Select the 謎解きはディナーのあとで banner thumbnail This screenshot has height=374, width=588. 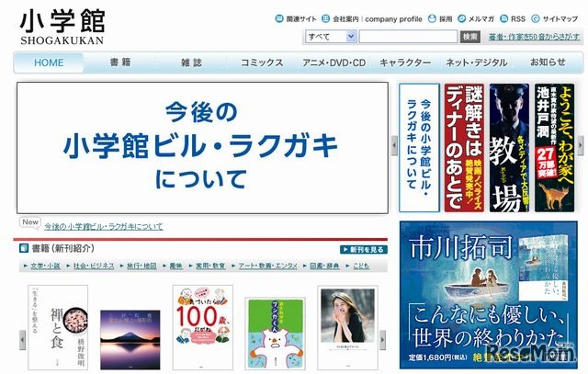tap(464, 147)
